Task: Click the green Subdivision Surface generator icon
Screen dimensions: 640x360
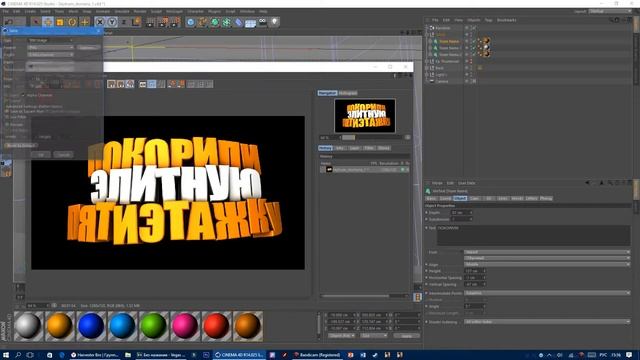Action: [x=215, y=22]
